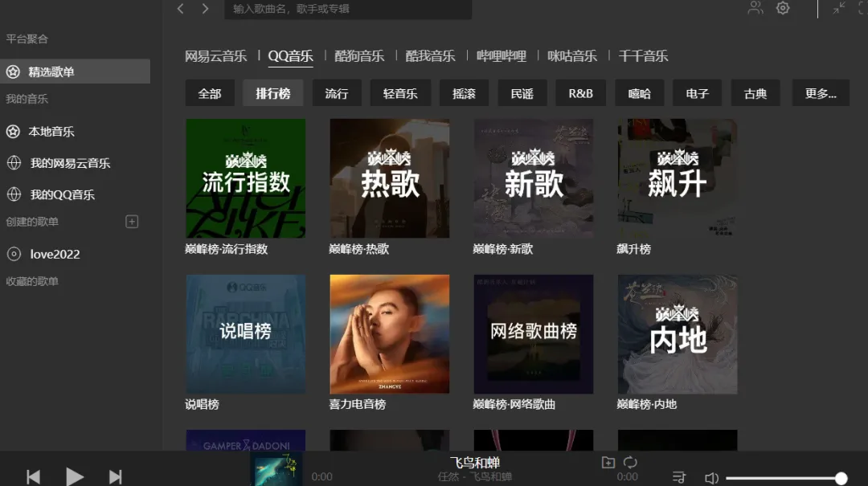The image size is (868, 486).
Task: Switch to QQ音乐 platform tab
Action: (291, 56)
